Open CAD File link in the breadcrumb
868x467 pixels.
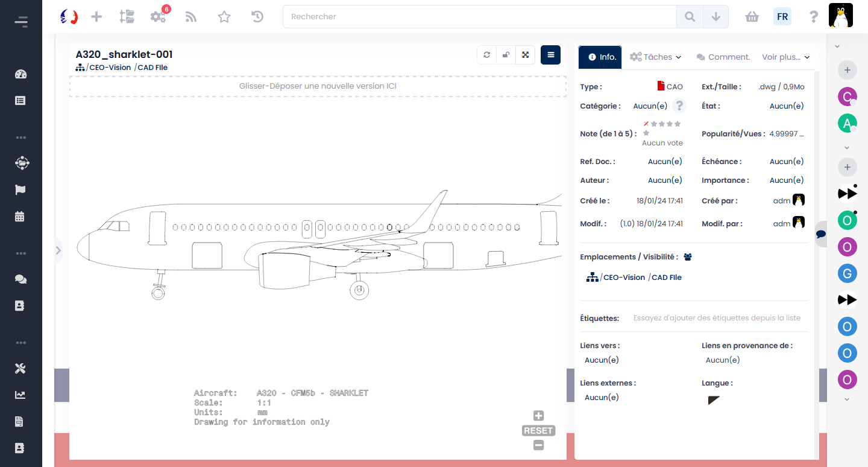pos(153,68)
